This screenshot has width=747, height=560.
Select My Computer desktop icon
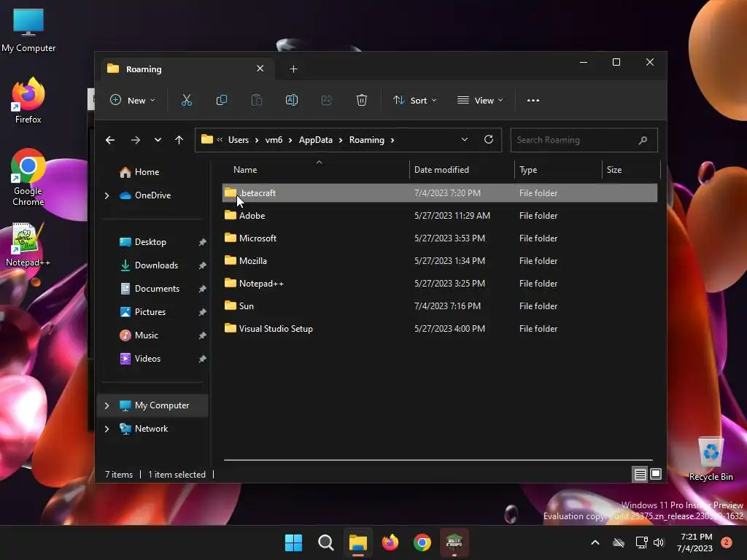tap(28, 29)
